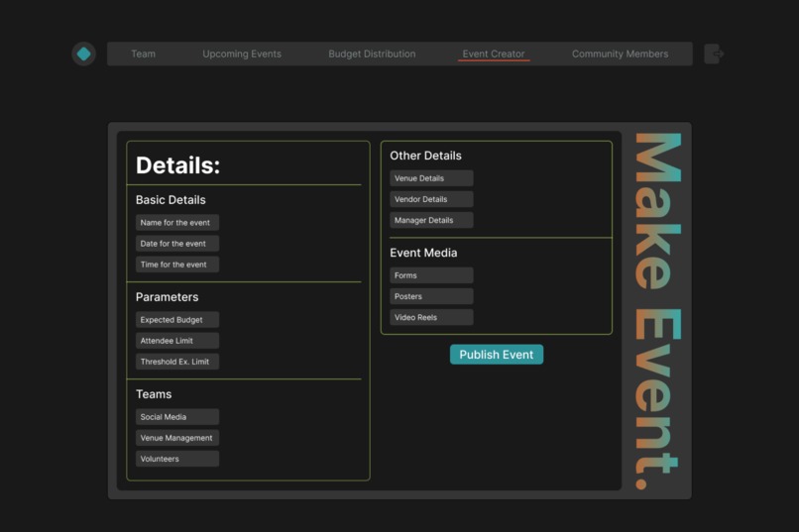Click the logout icon at top right
Screen dimensions: 799x532
pyautogui.click(x=714, y=53)
